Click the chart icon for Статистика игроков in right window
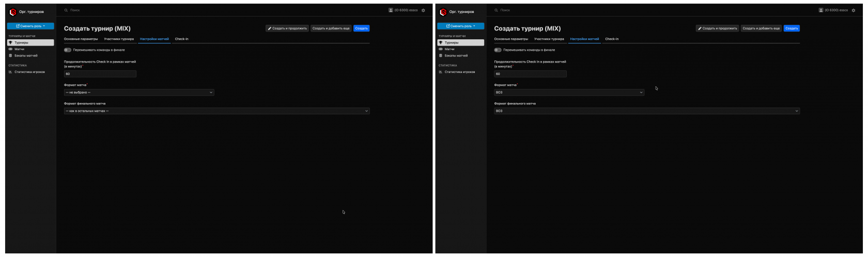 point(441,72)
